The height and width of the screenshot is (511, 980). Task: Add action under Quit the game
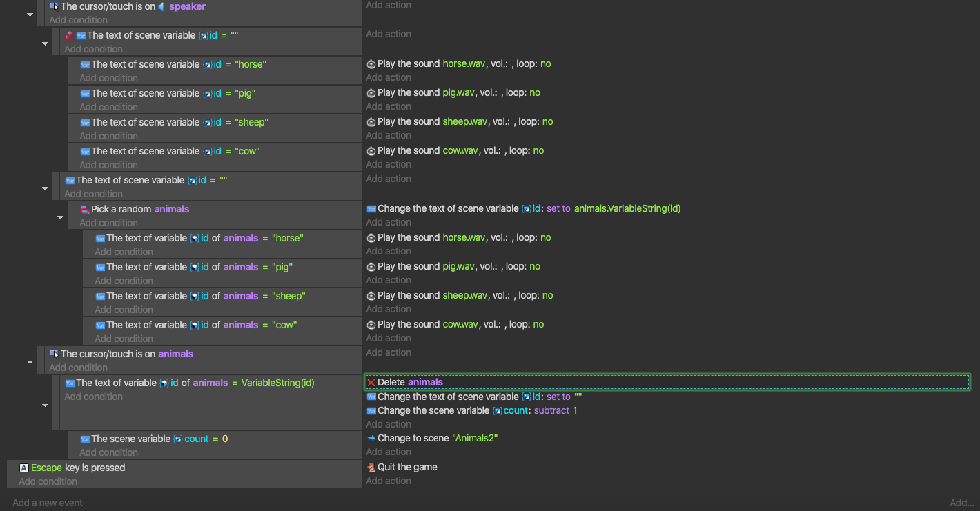[389, 481]
